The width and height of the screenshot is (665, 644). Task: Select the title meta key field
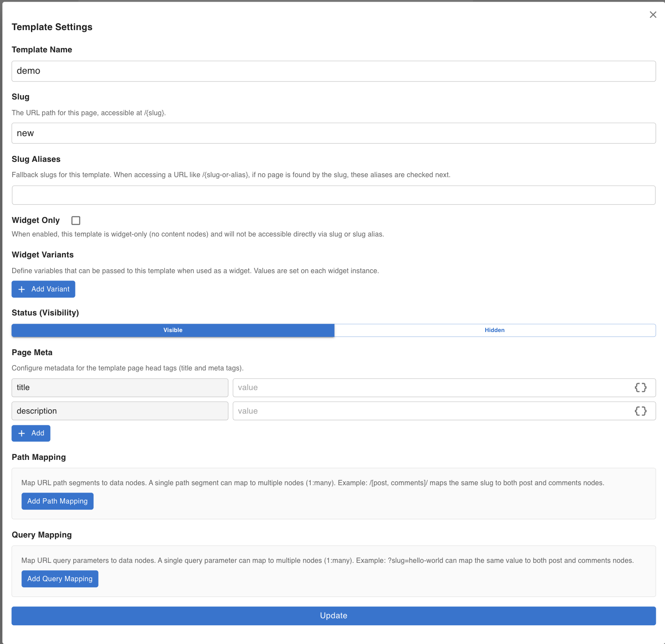120,387
